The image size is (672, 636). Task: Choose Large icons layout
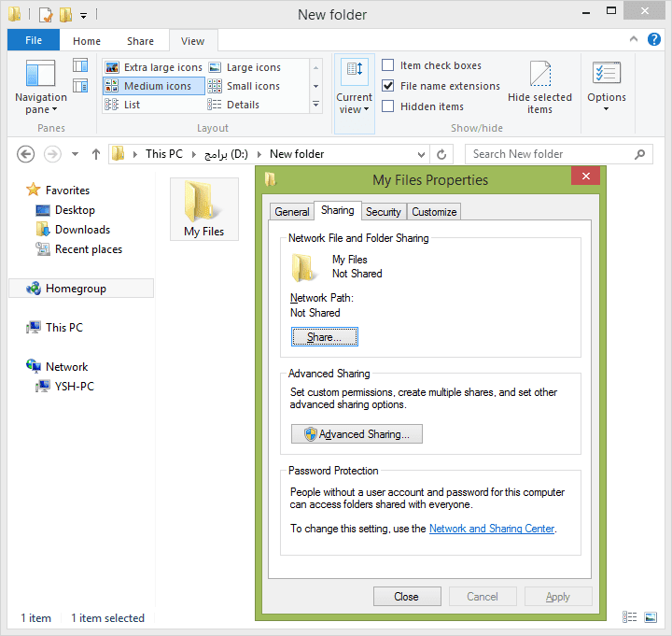245,67
